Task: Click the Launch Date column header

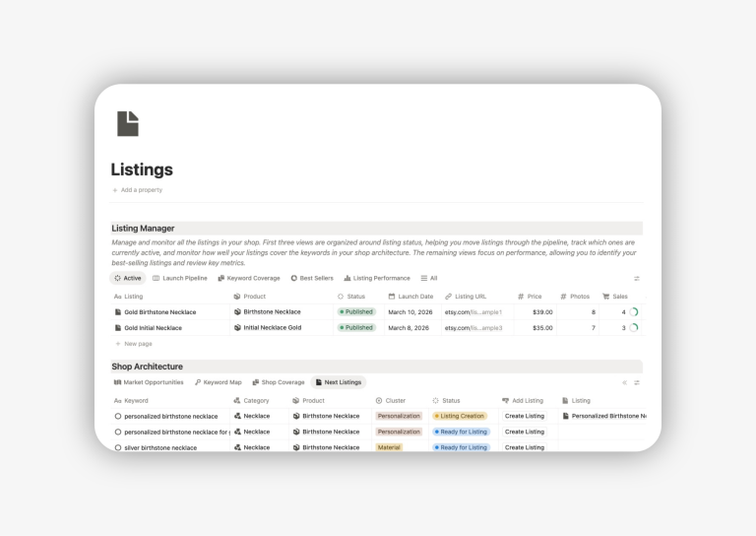Action: [410, 297]
